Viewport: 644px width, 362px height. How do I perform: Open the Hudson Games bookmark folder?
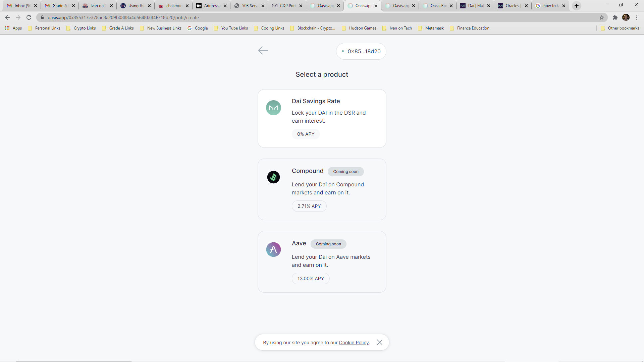coord(359,28)
